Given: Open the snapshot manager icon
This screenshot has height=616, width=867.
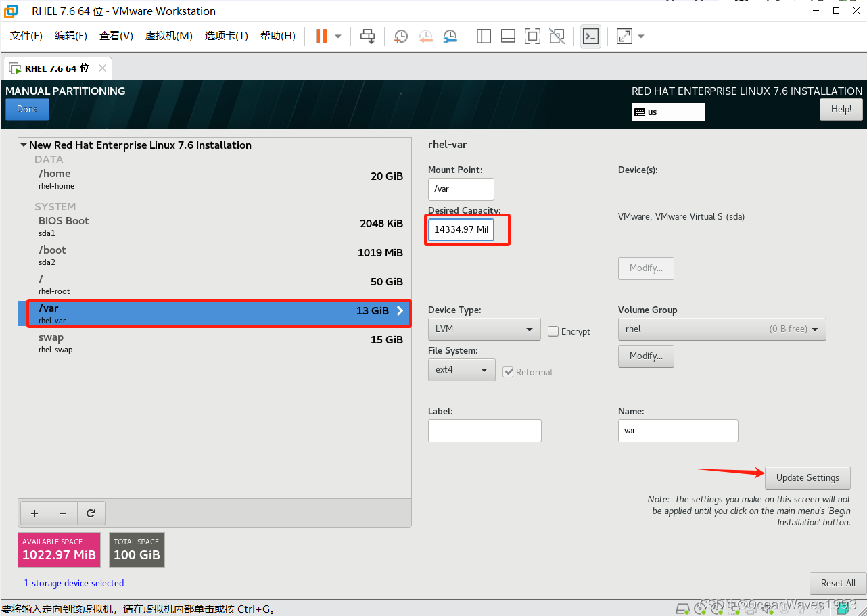Looking at the screenshot, I should point(450,36).
